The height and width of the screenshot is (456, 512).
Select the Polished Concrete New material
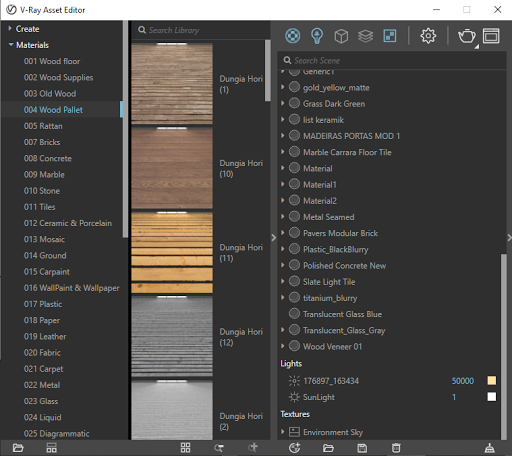pyautogui.click(x=344, y=266)
